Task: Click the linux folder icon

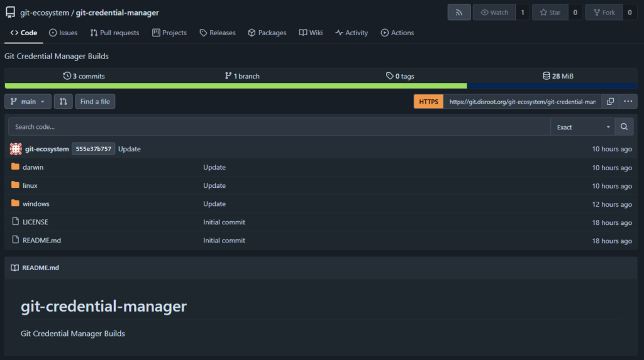Action: click(15, 185)
